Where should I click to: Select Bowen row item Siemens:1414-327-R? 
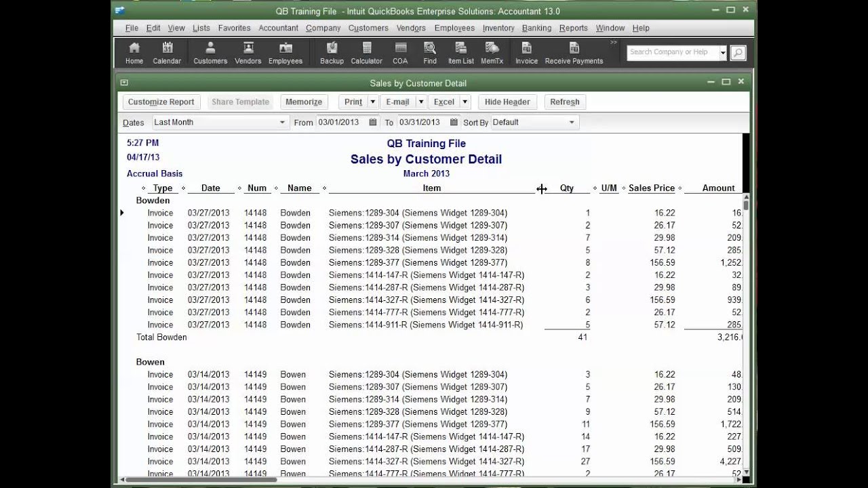(427, 462)
